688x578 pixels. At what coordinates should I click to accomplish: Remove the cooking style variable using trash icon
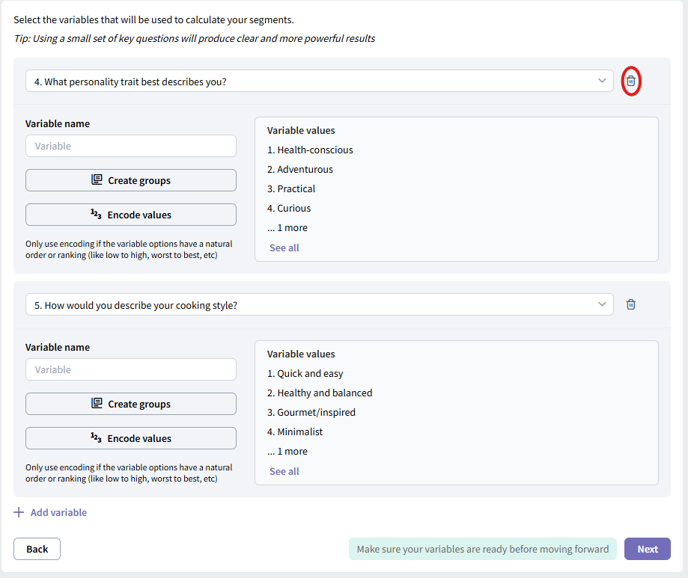click(x=631, y=305)
